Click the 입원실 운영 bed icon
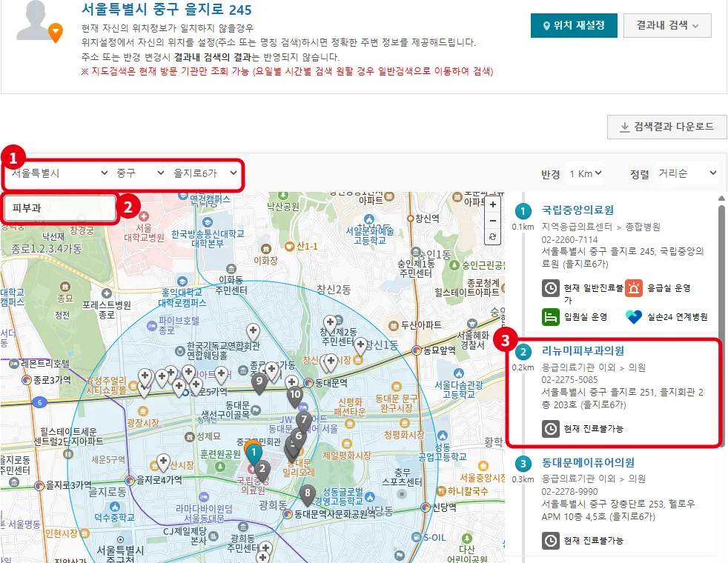The width and height of the screenshot is (728, 563). (550, 317)
